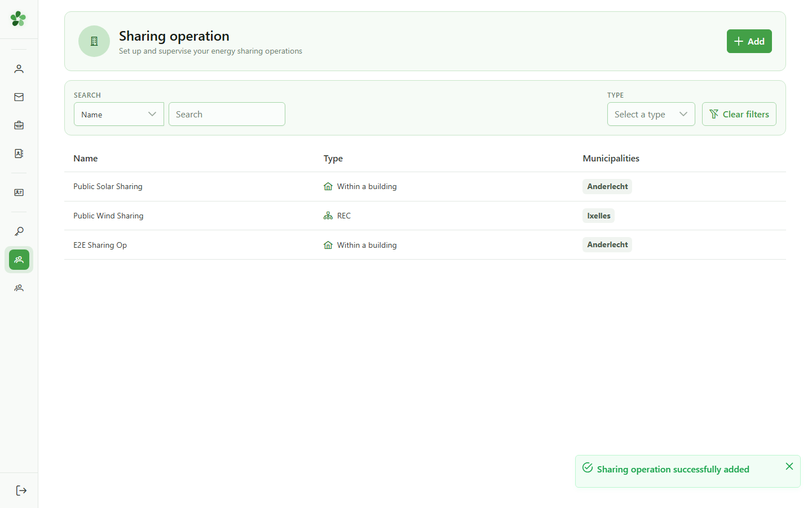Open the ID card sidebar icon
This screenshot has width=812, height=508.
pyautogui.click(x=19, y=192)
